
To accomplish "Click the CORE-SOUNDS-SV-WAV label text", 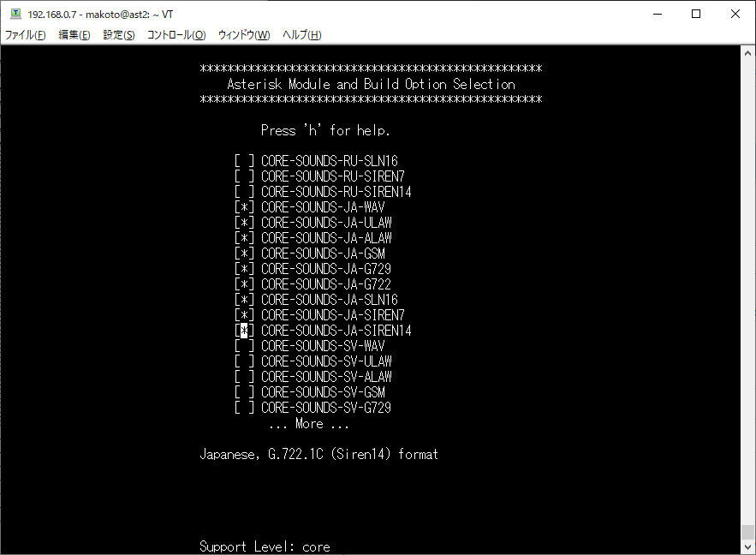I will [x=323, y=346].
